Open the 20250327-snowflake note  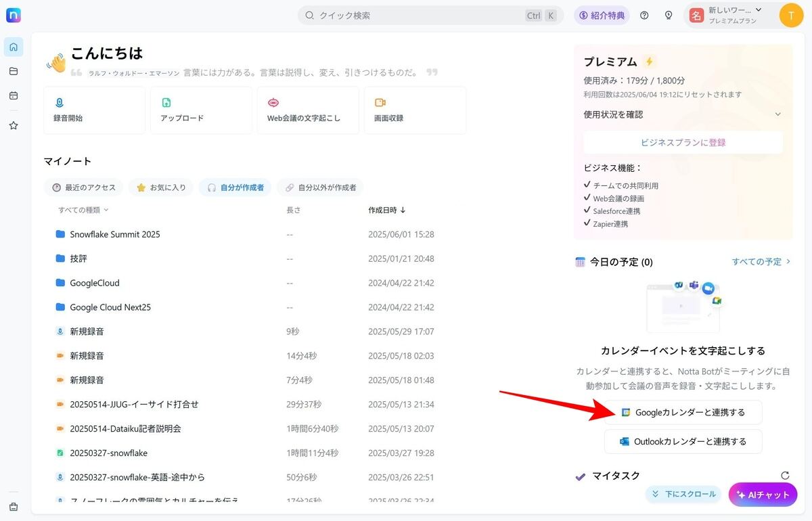click(108, 453)
